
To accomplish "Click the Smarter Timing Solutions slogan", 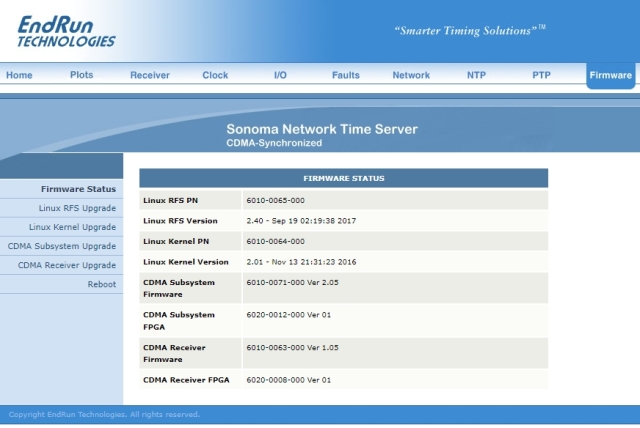I will click(x=469, y=30).
